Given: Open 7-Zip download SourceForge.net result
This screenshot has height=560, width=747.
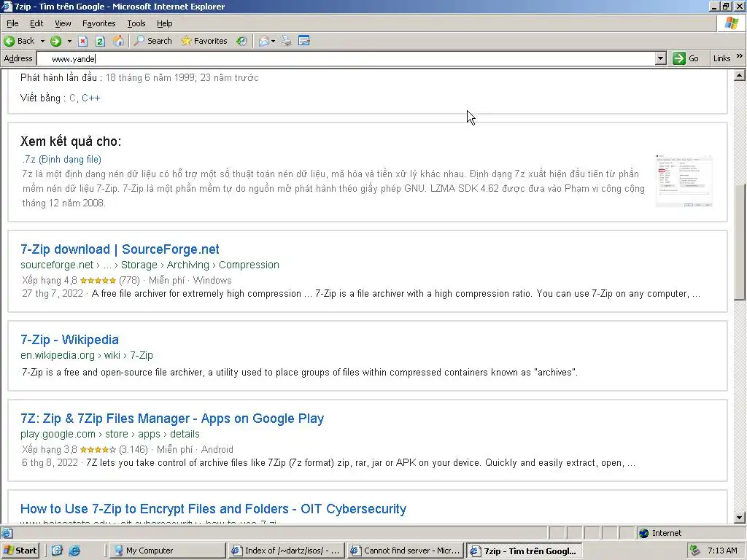Looking at the screenshot, I should (120, 249).
